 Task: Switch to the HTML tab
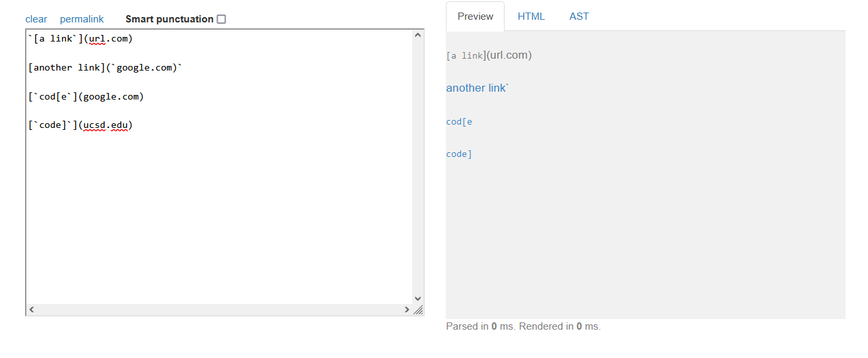click(x=531, y=16)
